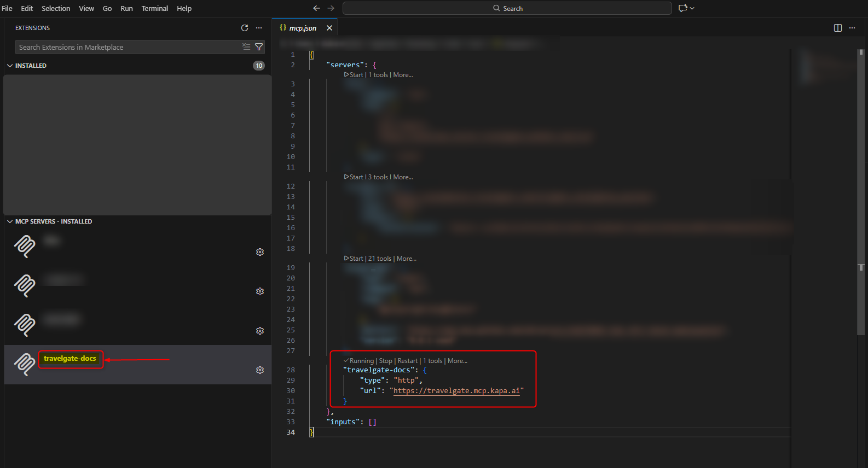
Task: Clear the extensions search results icon
Action: tap(246, 47)
